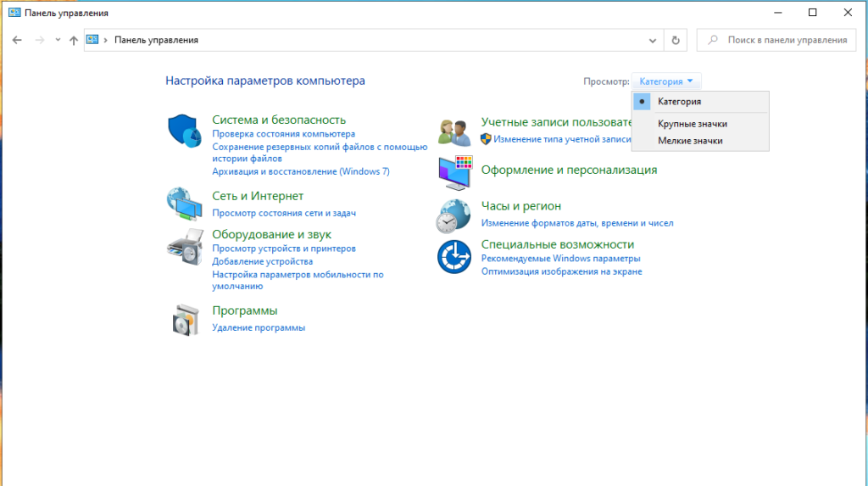
Task: Go back with the back arrow
Action: point(17,40)
